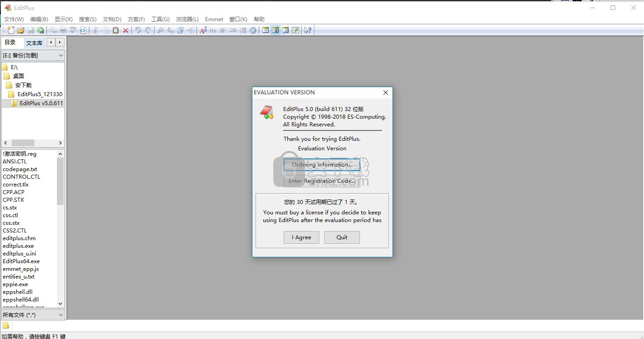Click the Undo arrow icon
The height and width of the screenshot is (339, 644).
[138, 30]
